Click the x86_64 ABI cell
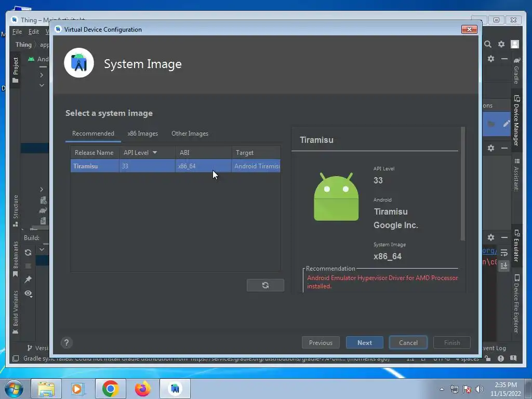532x399 pixels. click(203, 166)
